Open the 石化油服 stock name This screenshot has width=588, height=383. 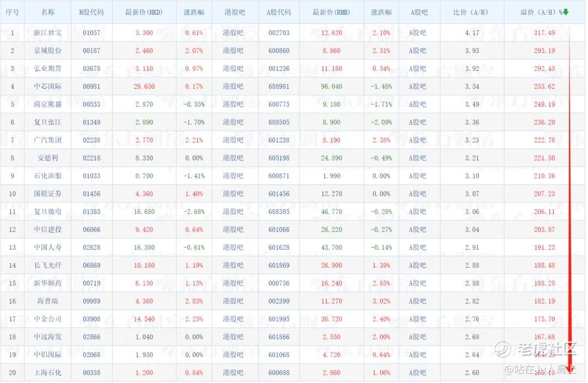[47, 176]
